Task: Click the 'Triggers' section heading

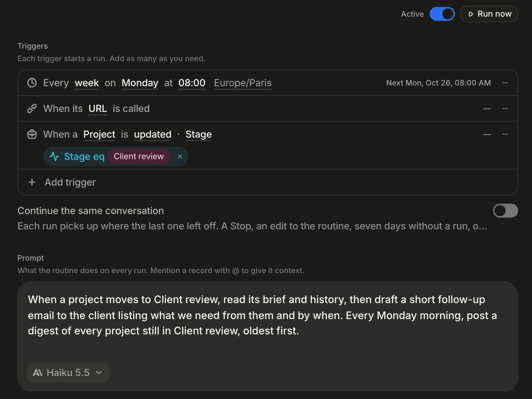Action: (x=33, y=46)
